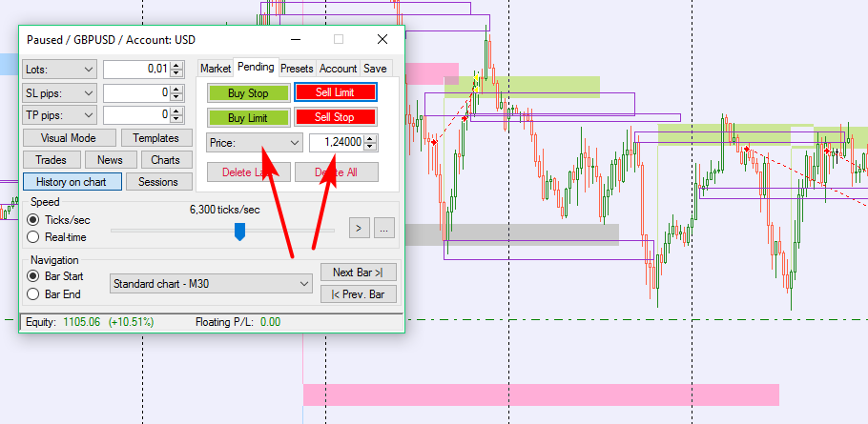This screenshot has width=868, height=424.
Task: Click the Lots value input field
Action: [136, 70]
